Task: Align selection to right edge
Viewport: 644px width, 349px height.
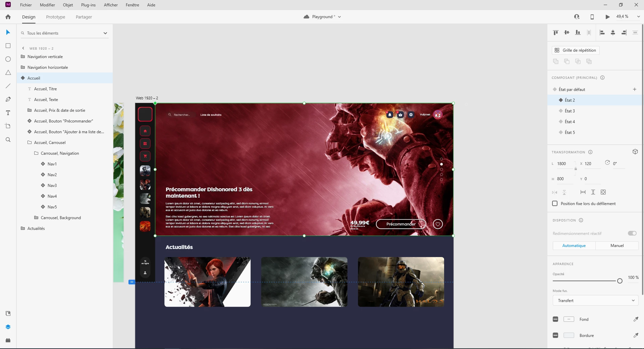Action: tap(624, 33)
